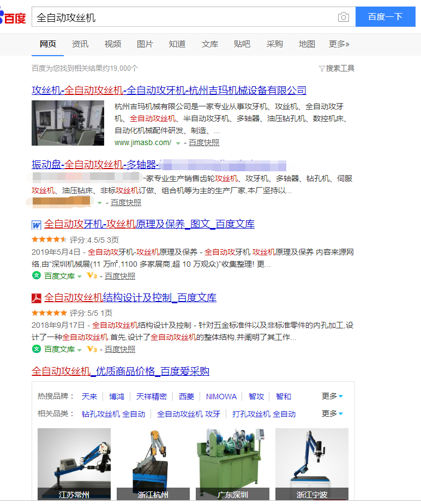Open the 广东深圳 product image

(x=232, y=464)
